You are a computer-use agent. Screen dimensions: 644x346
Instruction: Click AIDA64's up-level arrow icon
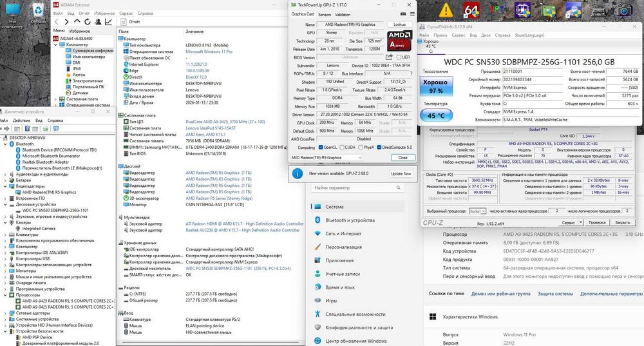pyautogui.click(x=77, y=21)
